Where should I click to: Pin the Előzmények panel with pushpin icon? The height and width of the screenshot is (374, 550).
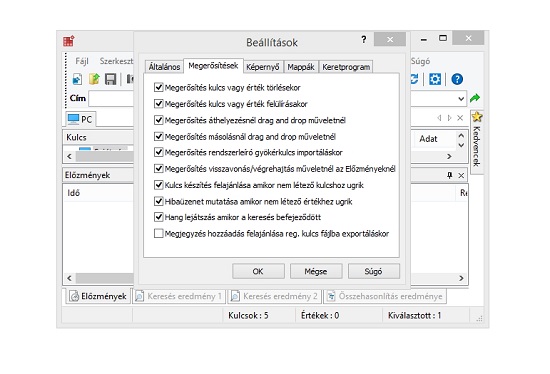[x=450, y=175]
